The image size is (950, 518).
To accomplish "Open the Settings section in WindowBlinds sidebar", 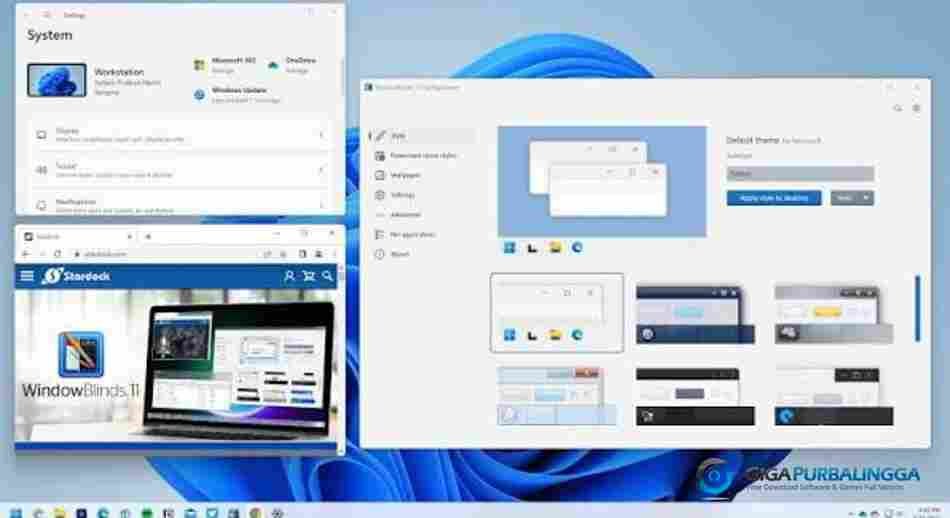I will [x=422, y=195].
